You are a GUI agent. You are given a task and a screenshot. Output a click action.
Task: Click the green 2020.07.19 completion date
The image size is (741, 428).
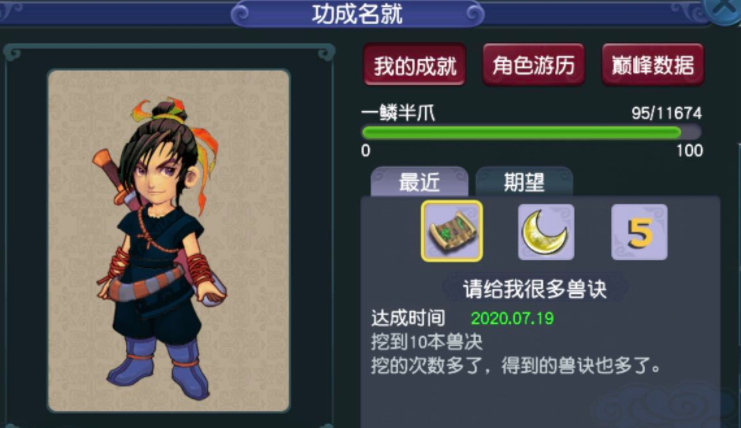tap(512, 318)
